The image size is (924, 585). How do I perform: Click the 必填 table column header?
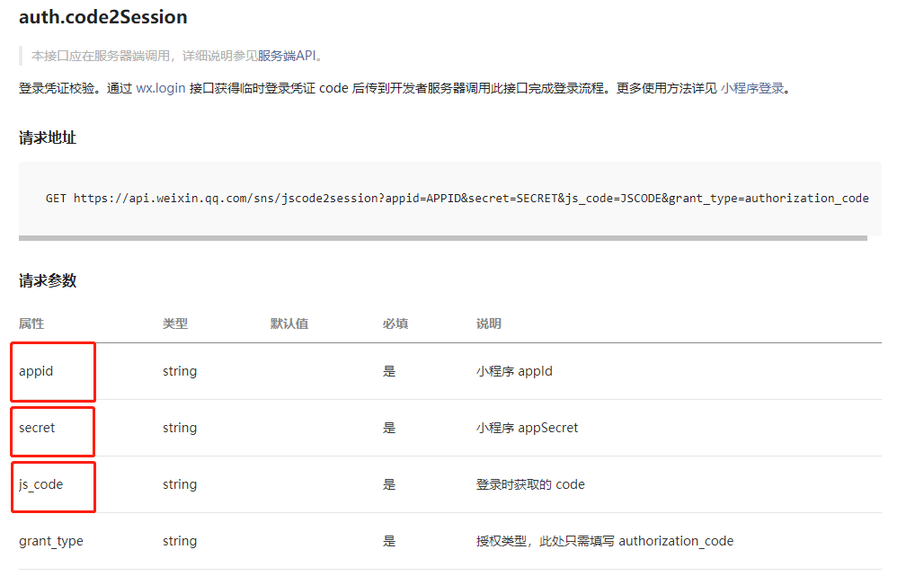tap(395, 323)
